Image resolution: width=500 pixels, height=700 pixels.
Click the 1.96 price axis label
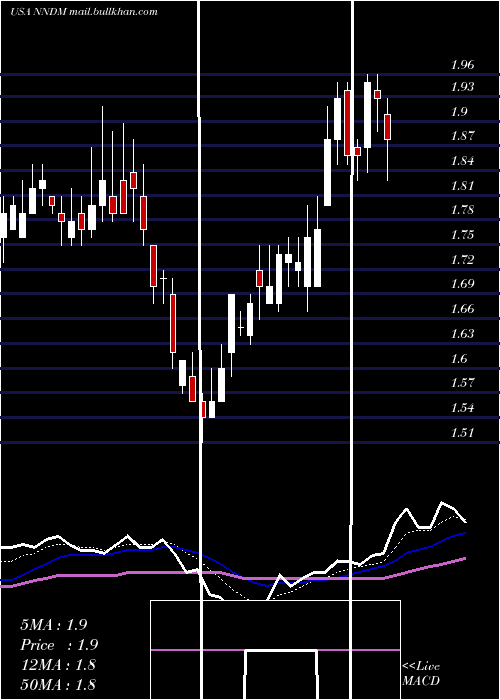[462, 65]
